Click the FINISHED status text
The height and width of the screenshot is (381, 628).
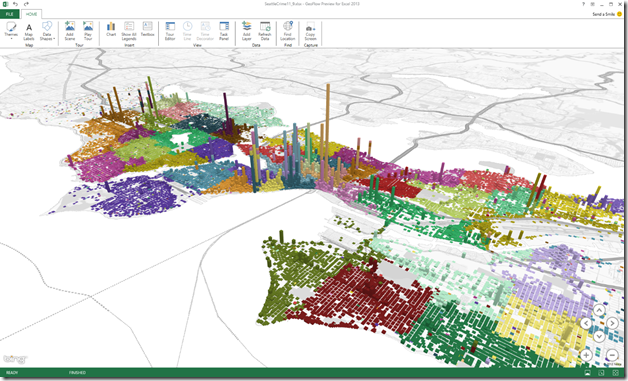(x=77, y=373)
